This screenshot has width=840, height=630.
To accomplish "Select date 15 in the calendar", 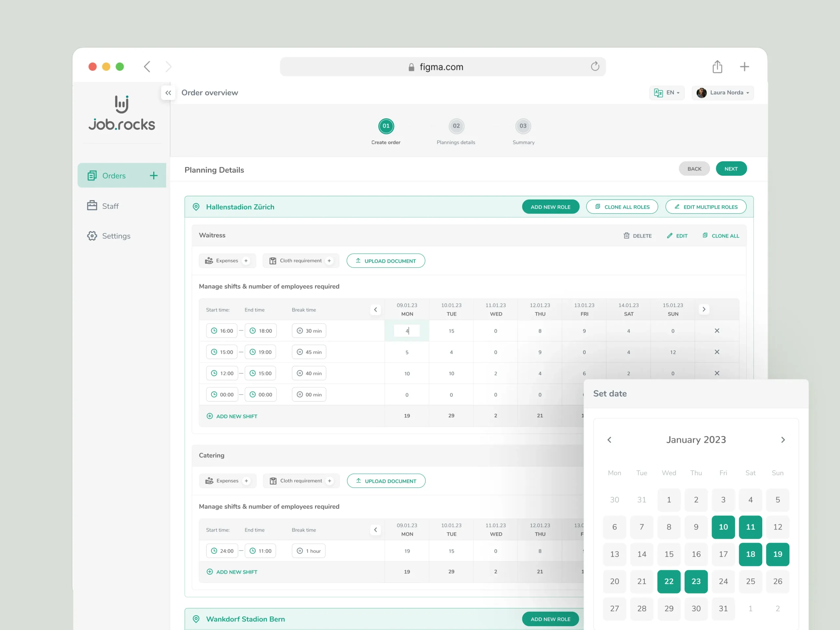I will (x=668, y=554).
